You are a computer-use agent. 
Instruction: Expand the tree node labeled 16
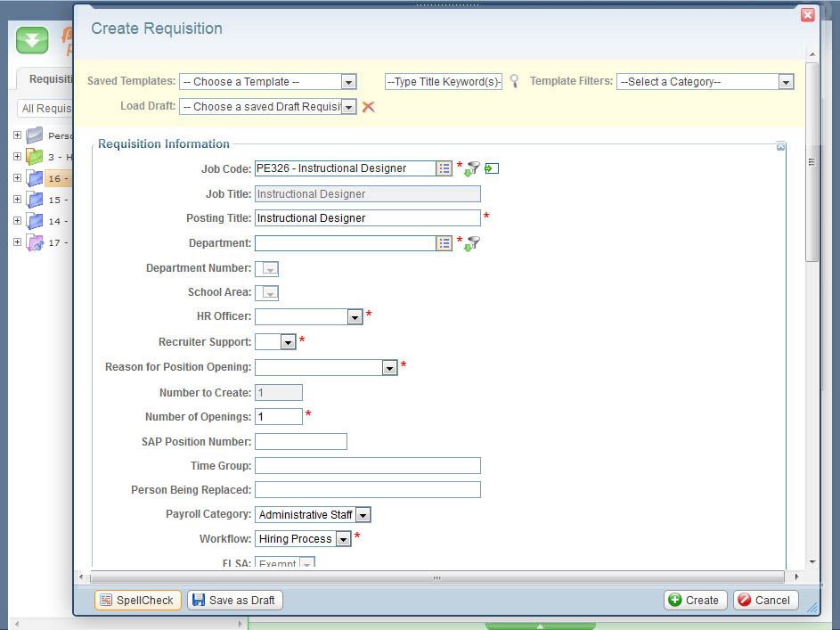click(17, 178)
